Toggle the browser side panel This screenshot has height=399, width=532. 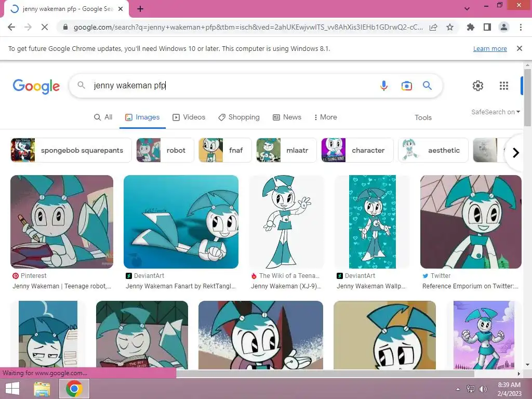click(x=487, y=27)
